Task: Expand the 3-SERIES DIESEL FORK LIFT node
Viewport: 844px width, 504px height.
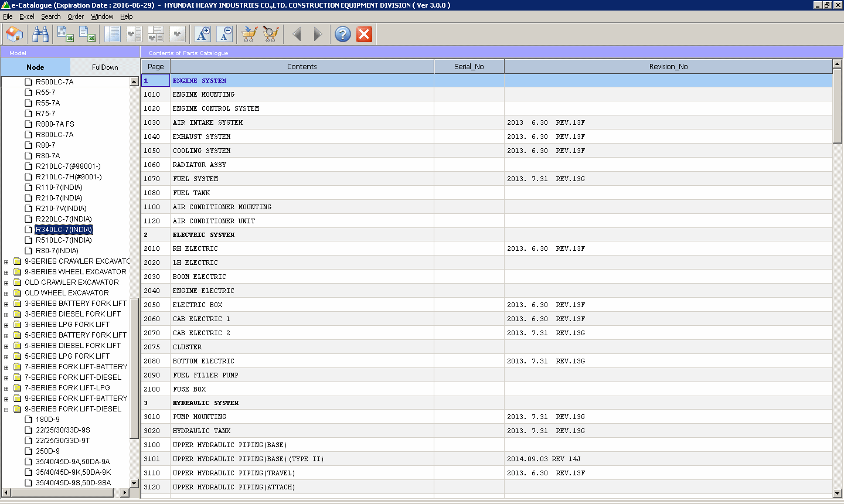Action: coord(6,315)
